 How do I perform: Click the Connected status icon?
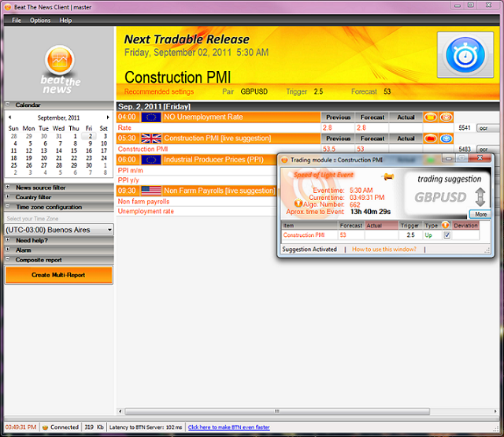tap(46, 428)
